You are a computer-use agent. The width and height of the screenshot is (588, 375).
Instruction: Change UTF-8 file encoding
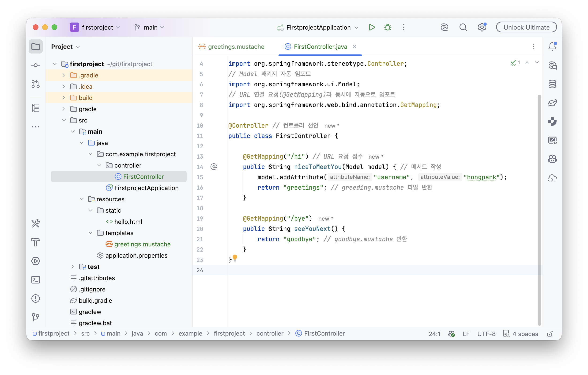point(486,334)
